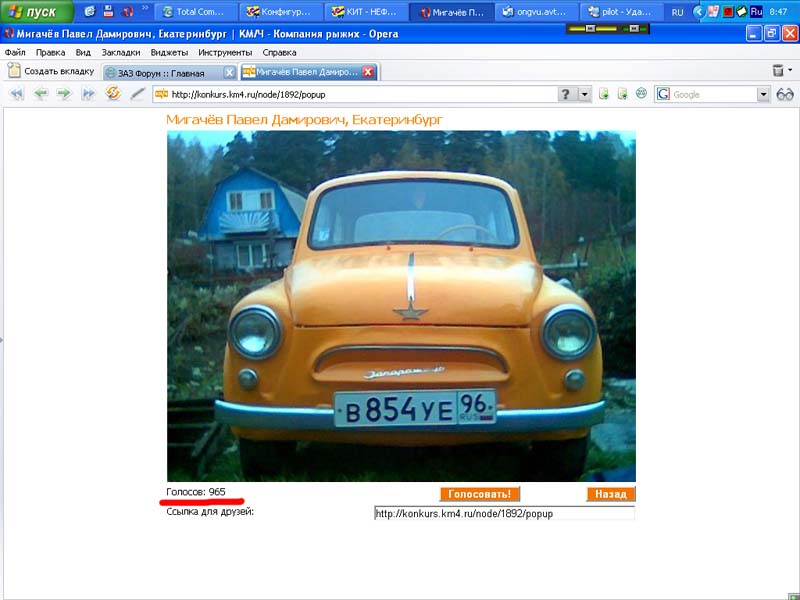Expand the quick launch chevron
The width and height of the screenshot is (800, 600).
[x=145, y=8]
